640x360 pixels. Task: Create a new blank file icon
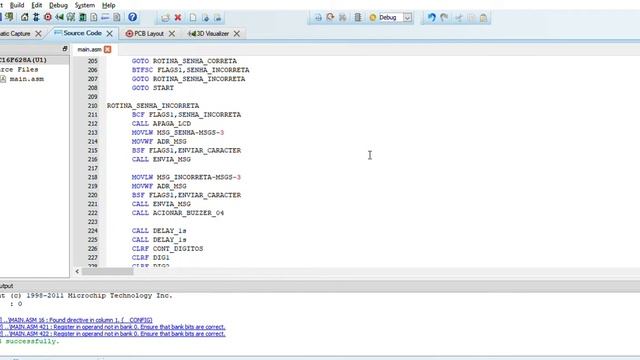point(193,18)
